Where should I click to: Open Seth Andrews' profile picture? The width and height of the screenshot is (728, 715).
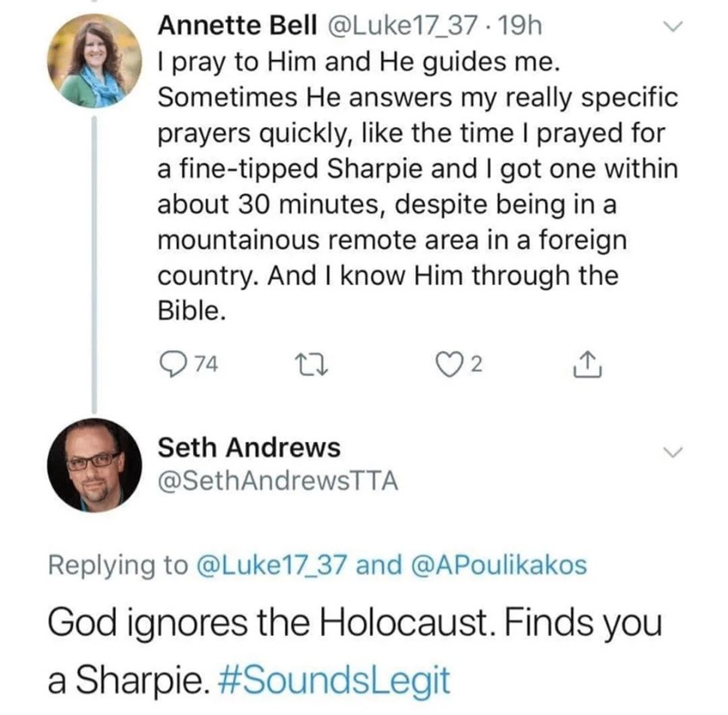tap(95, 466)
